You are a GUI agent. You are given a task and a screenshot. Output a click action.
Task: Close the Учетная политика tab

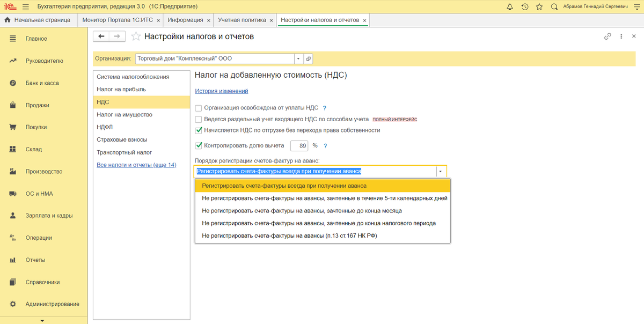pos(272,20)
